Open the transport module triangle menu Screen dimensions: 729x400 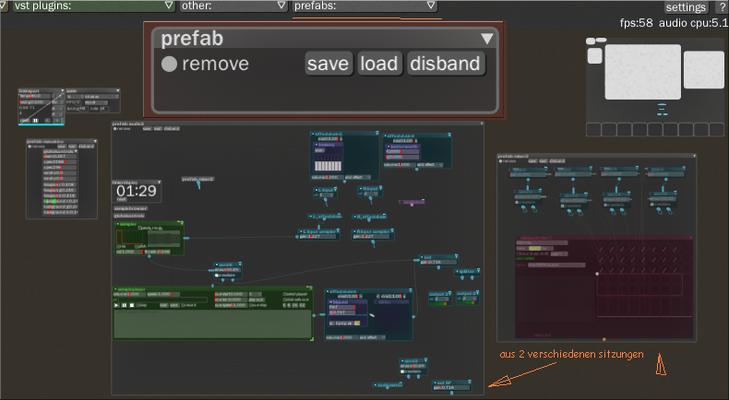tap(62, 91)
